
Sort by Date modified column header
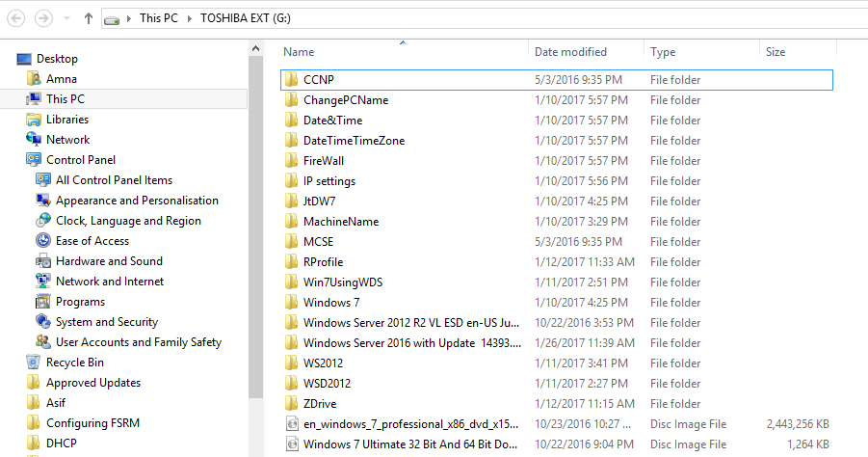coord(570,51)
